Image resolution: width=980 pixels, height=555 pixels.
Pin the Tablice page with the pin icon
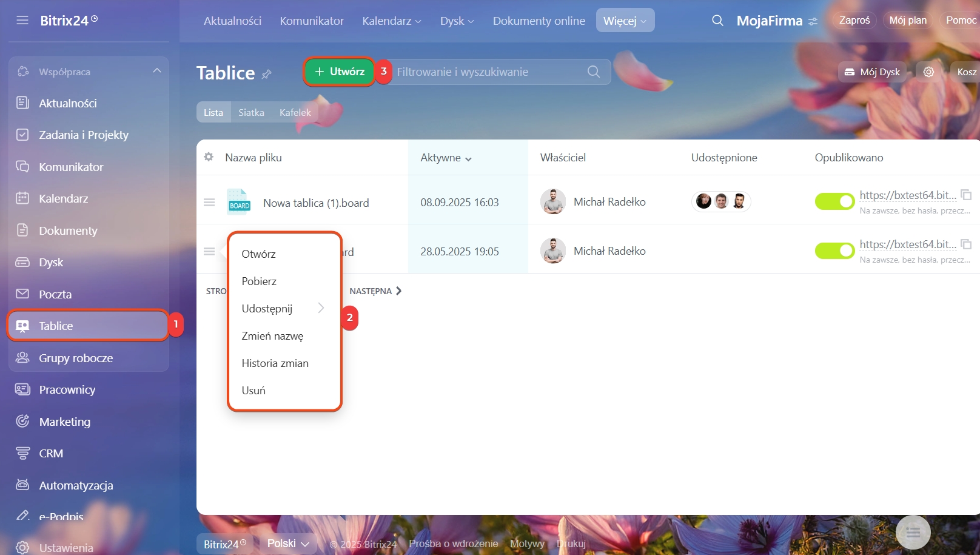tap(267, 74)
